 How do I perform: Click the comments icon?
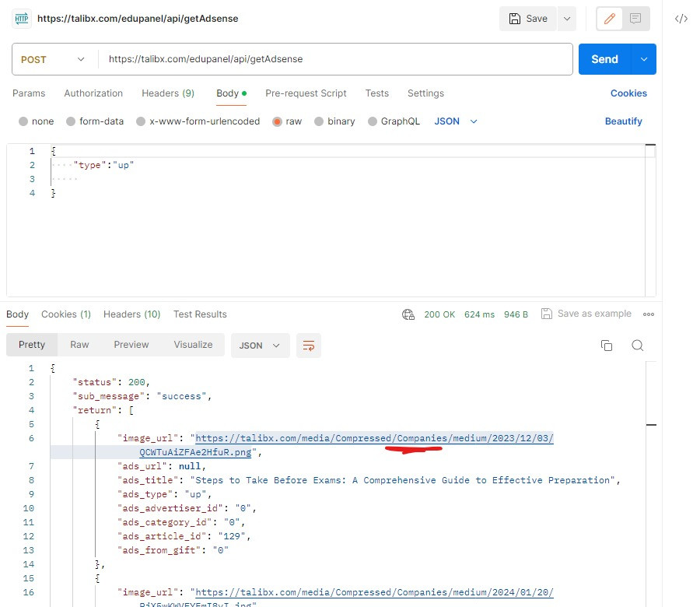635,19
